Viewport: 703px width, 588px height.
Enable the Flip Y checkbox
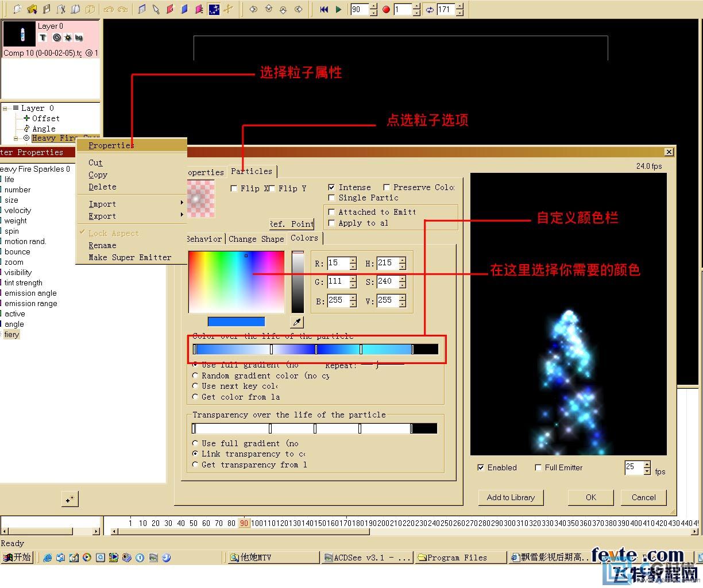[x=273, y=188]
